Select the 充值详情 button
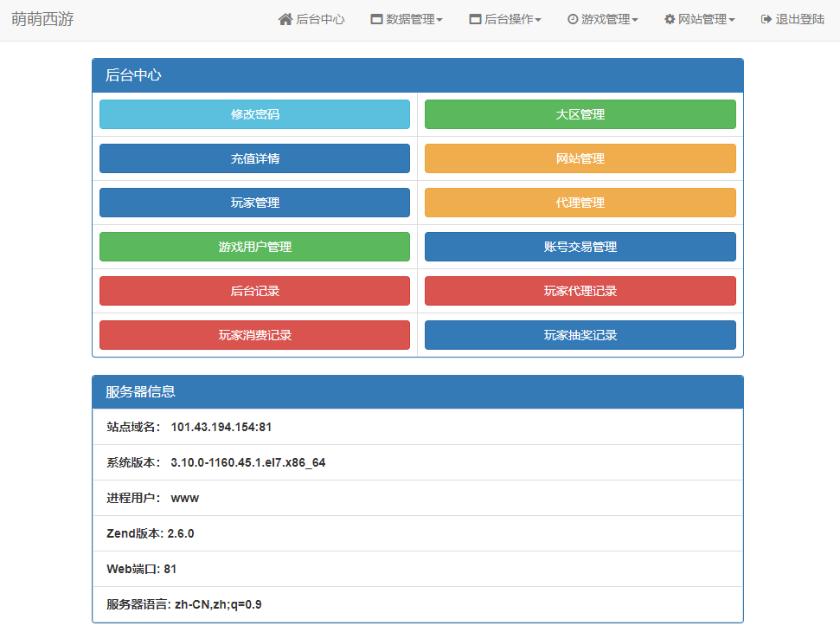The image size is (840, 632). pyautogui.click(x=254, y=158)
